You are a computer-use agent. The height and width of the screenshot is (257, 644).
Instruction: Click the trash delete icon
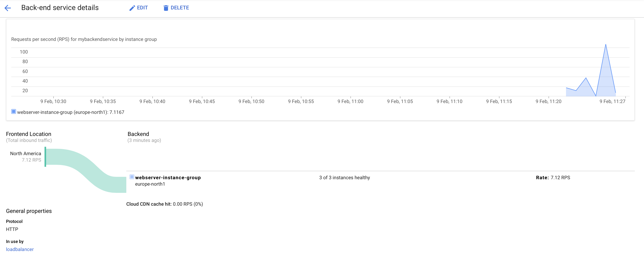click(166, 8)
